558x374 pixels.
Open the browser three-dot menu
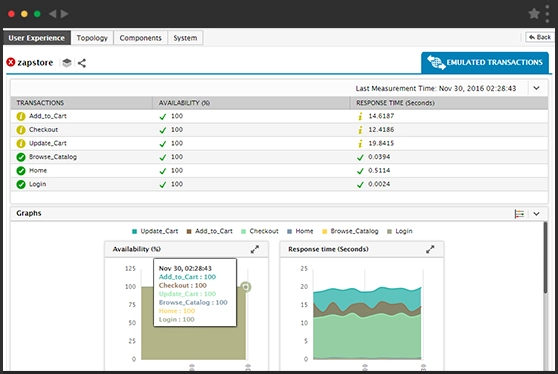[547, 14]
